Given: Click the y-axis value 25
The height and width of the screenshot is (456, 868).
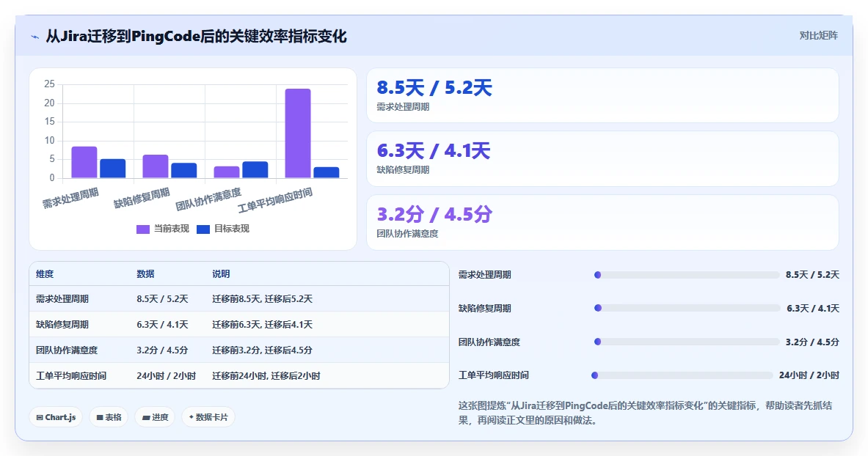Looking at the screenshot, I should click(49, 84).
